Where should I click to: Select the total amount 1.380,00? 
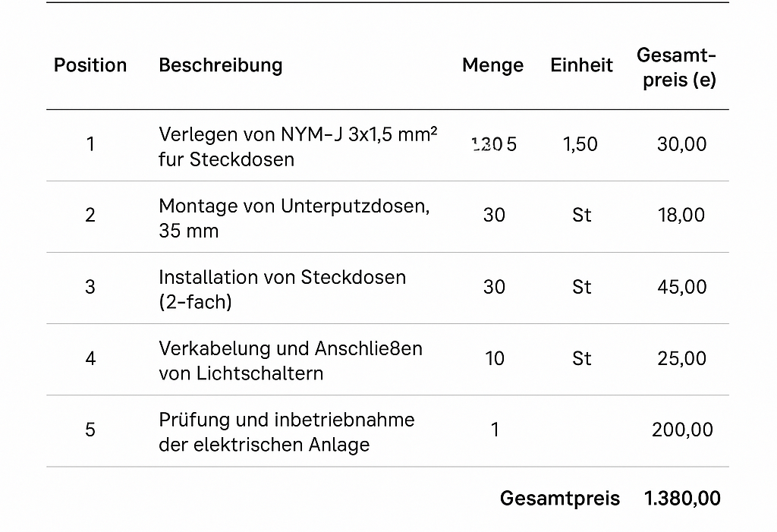(x=682, y=499)
